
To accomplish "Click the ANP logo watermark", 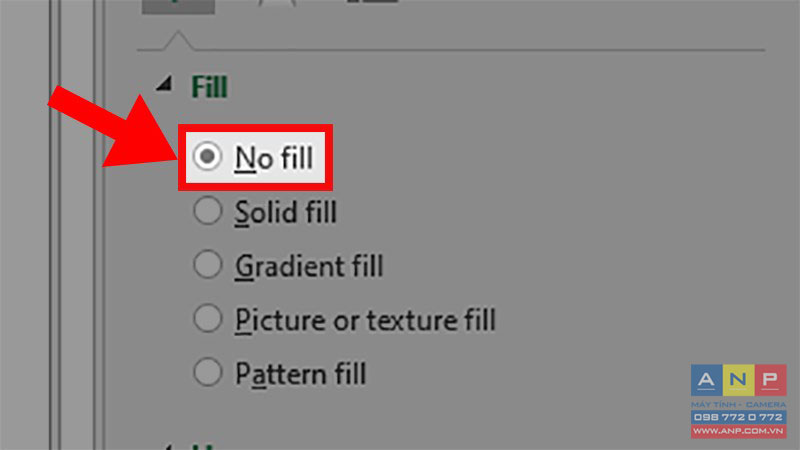I will (x=738, y=380).
